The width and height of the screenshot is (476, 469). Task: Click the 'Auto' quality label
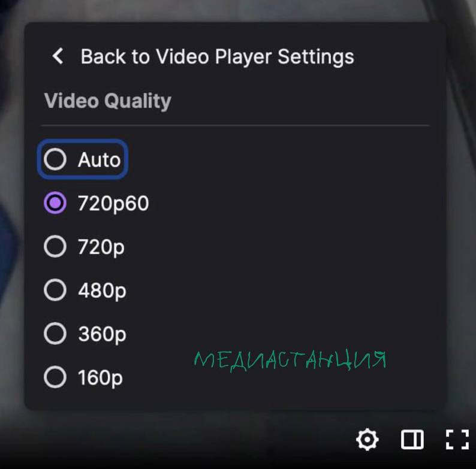pyautogui.click(x=100, y=159)
